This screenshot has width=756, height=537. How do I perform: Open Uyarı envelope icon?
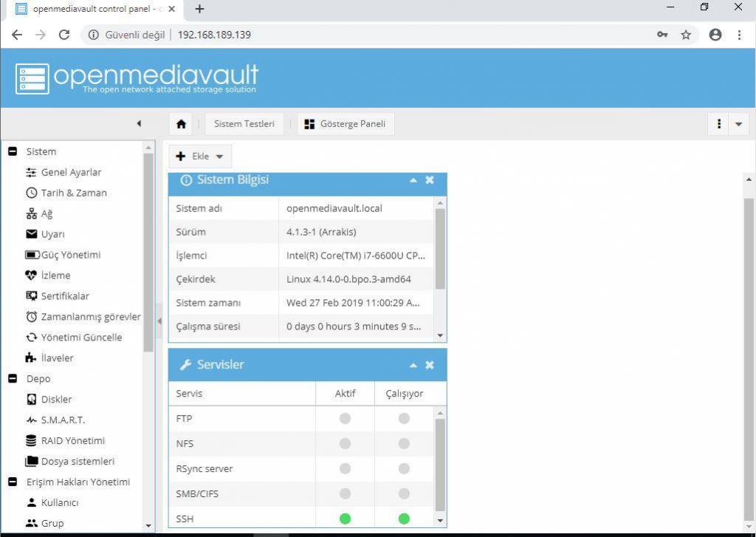tap(31, 234)
